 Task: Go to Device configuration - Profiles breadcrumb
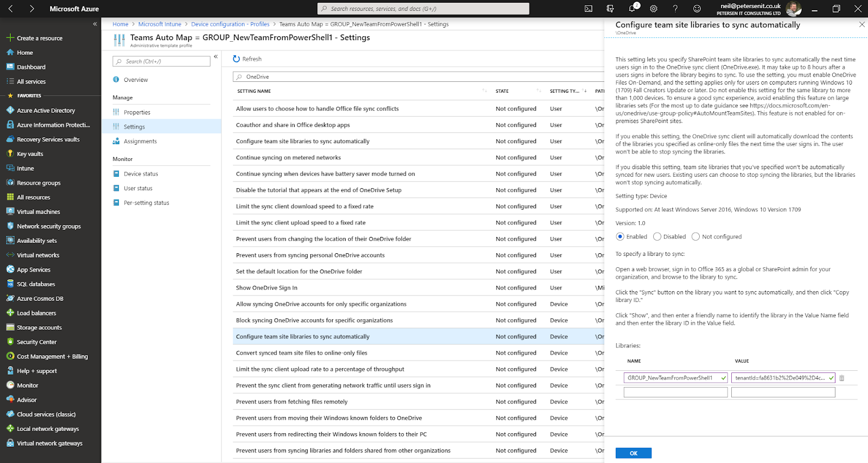click(230, 24)
